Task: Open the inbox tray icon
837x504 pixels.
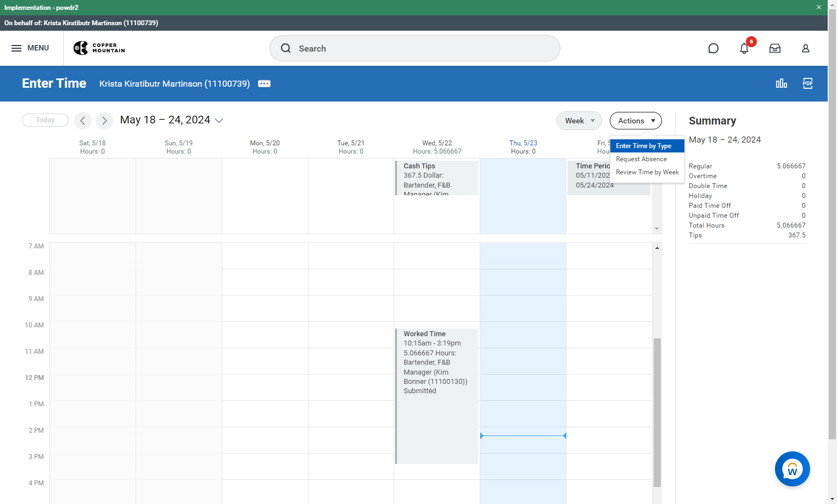Action: pyautogui.click(x=775, y=48)
